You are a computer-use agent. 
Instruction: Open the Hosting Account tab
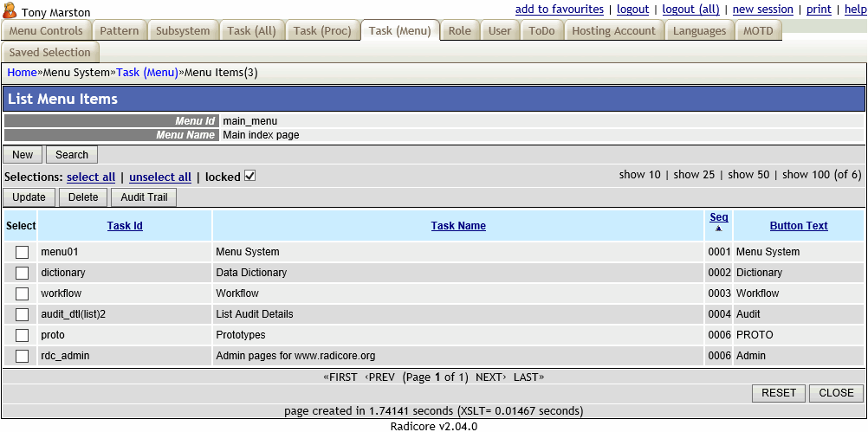(x=613, y=31)
